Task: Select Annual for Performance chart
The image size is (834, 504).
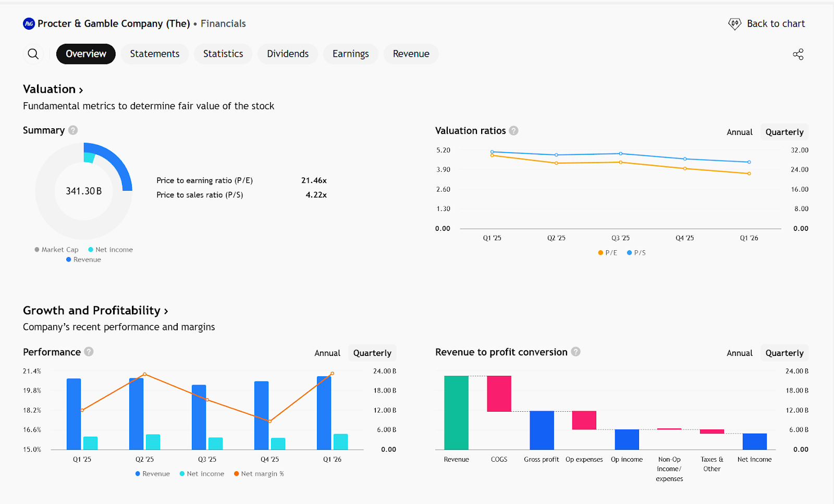Action: point(327,353)
